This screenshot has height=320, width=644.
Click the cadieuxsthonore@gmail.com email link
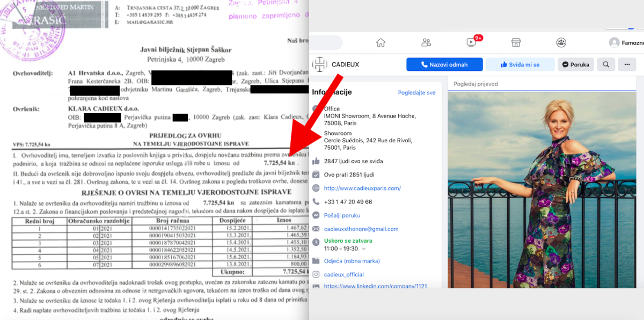[361, 229]
